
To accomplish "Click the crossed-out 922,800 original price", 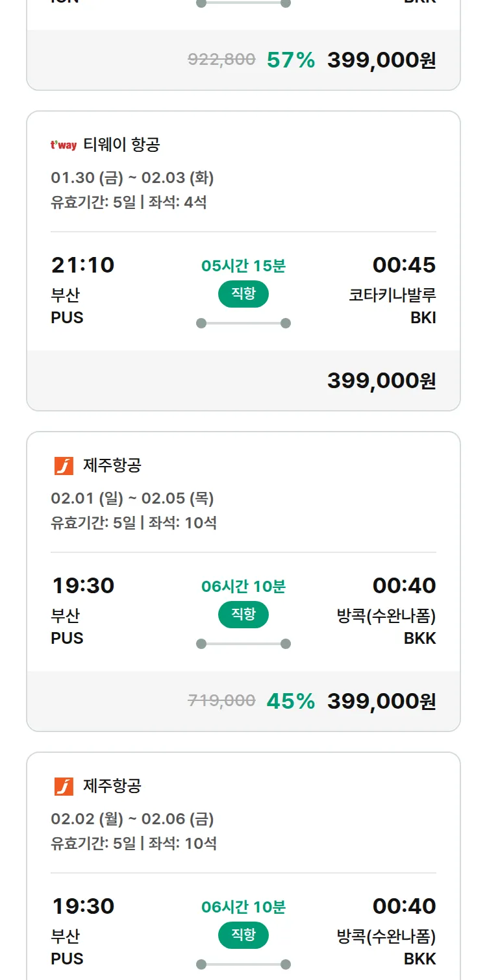I will pyautogui.click(x=221, y=60).
